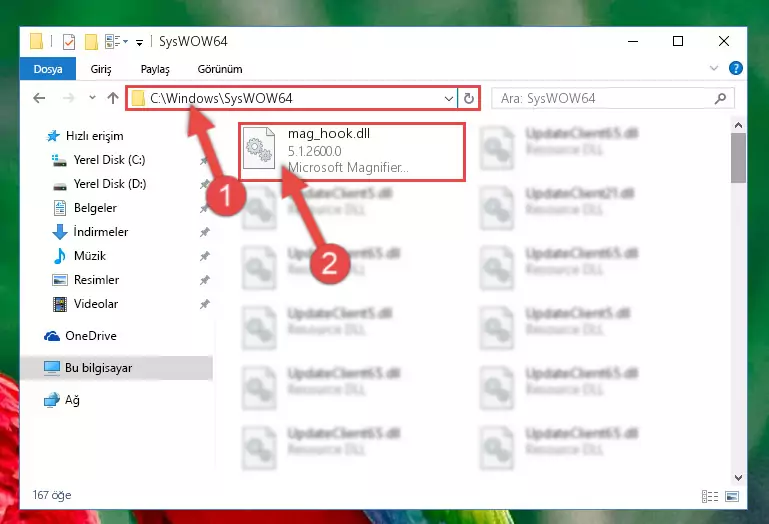Go up one folder level
769x524 pixels.
click(x=113, y=98)
